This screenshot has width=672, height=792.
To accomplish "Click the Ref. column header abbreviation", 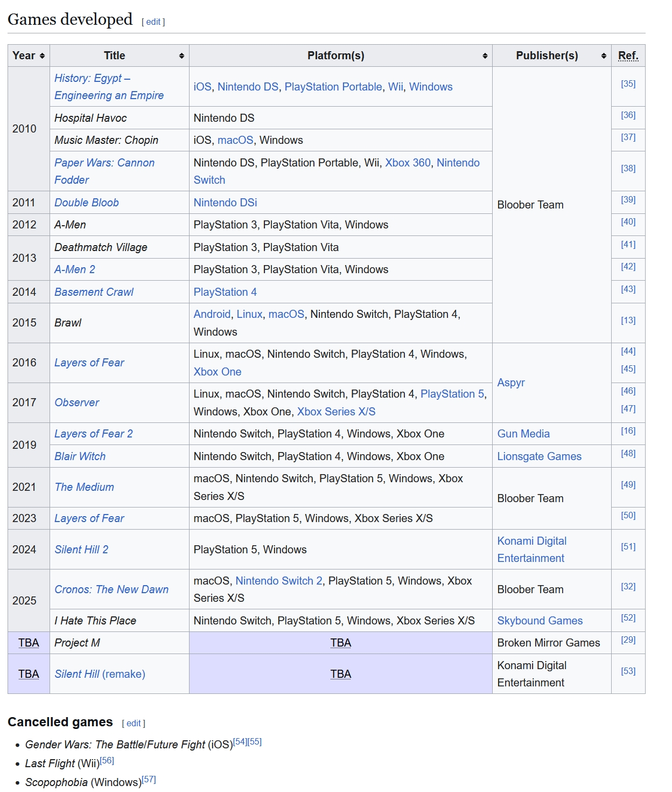I will [x=628, y=55].
